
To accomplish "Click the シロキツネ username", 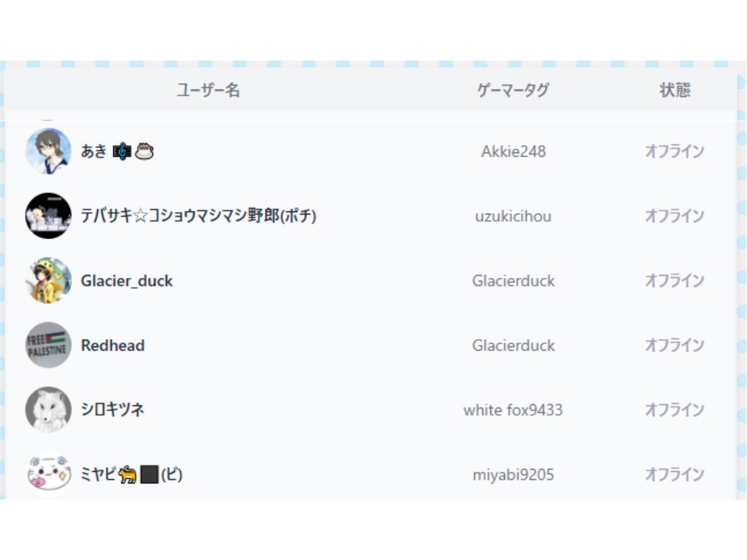I will click(x=112, y=410).
